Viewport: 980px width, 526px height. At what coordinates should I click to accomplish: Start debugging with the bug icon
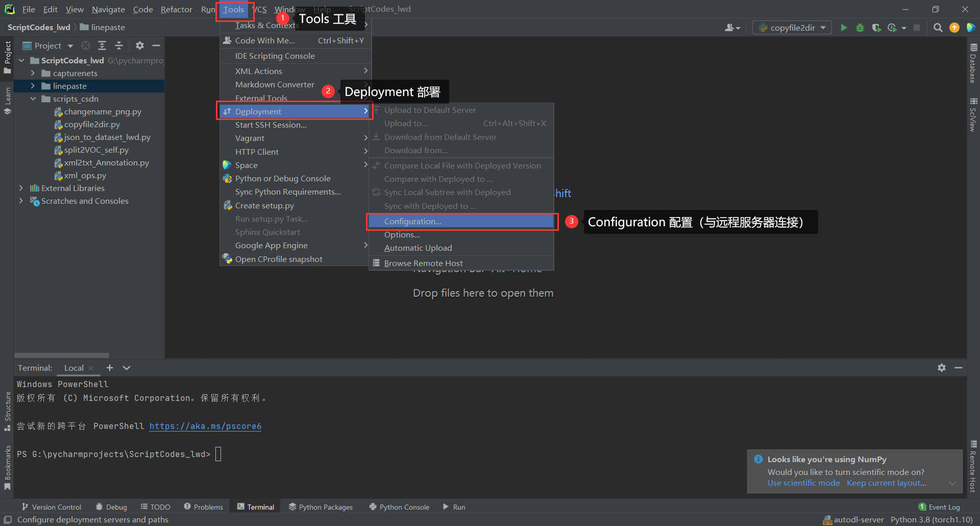tap(860, 28)
